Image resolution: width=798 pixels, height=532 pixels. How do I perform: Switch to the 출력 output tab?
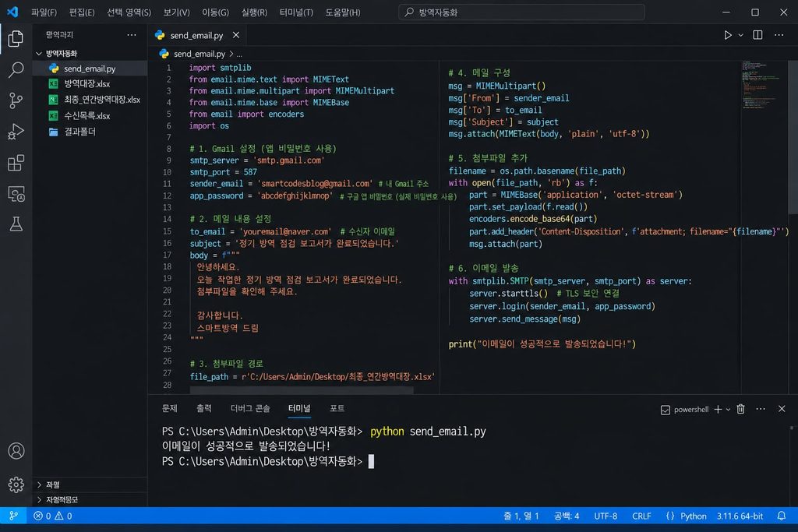204,408
